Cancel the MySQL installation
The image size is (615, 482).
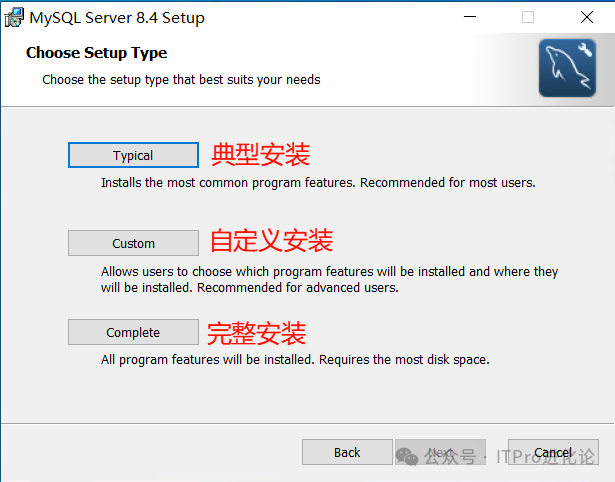click(553, 452)
